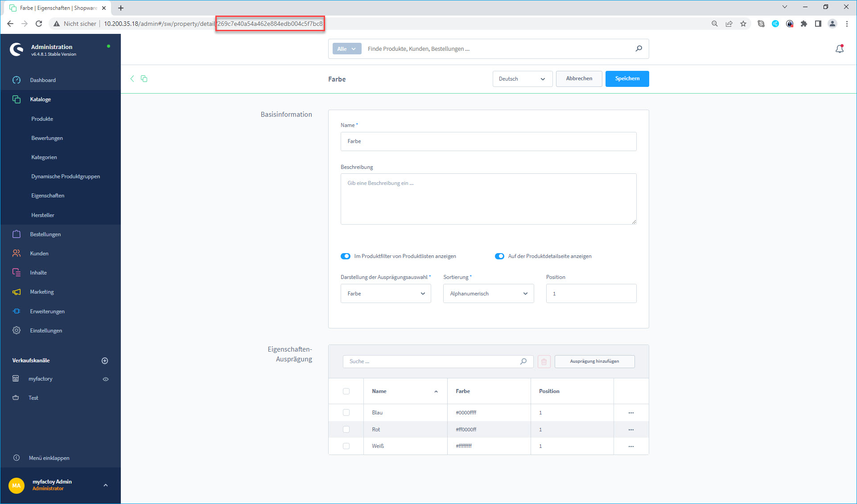This screenshot has width=857, height=504.
Task: Click the Position input field
Action: [591, 294]
